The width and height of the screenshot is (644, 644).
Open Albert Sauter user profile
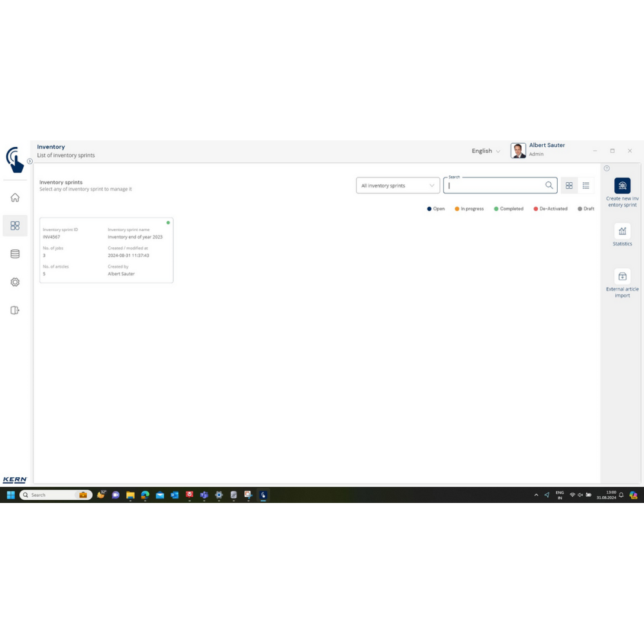tap(538, 150)
